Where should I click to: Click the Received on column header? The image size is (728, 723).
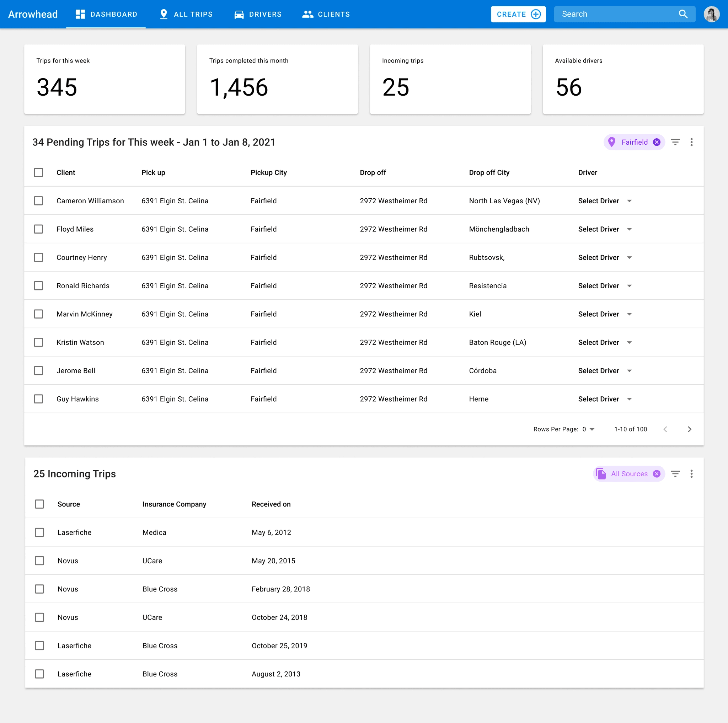271,504
